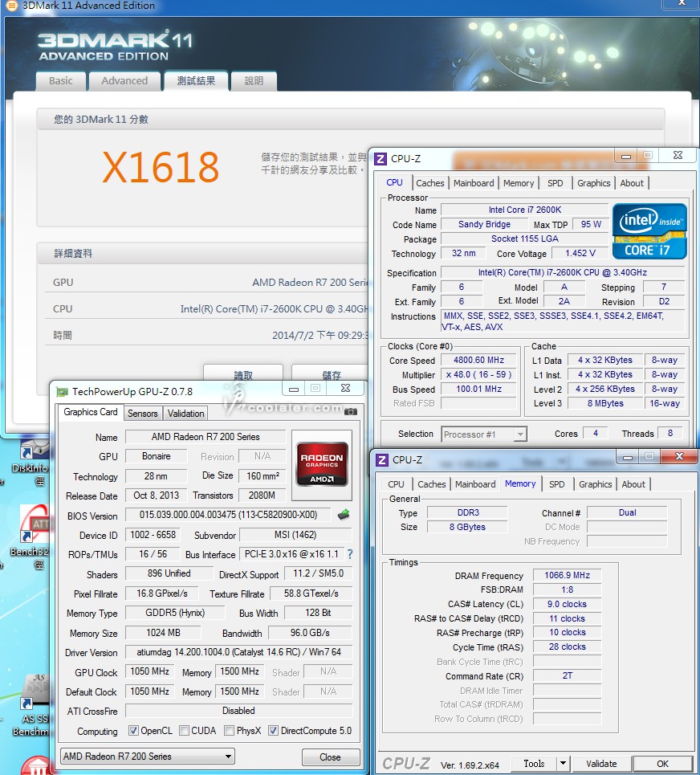Toggle the OpenCL checkbox in GPU-Z

pyautogui.click(x=133, y=731)
